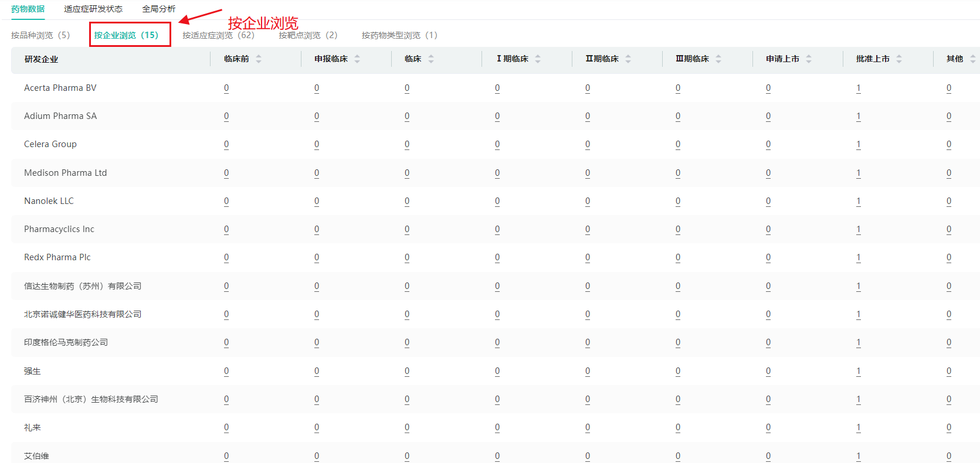Open 批准上市 count for 礼来
Viewport: 980px width, 463px height.
point(859,428)
